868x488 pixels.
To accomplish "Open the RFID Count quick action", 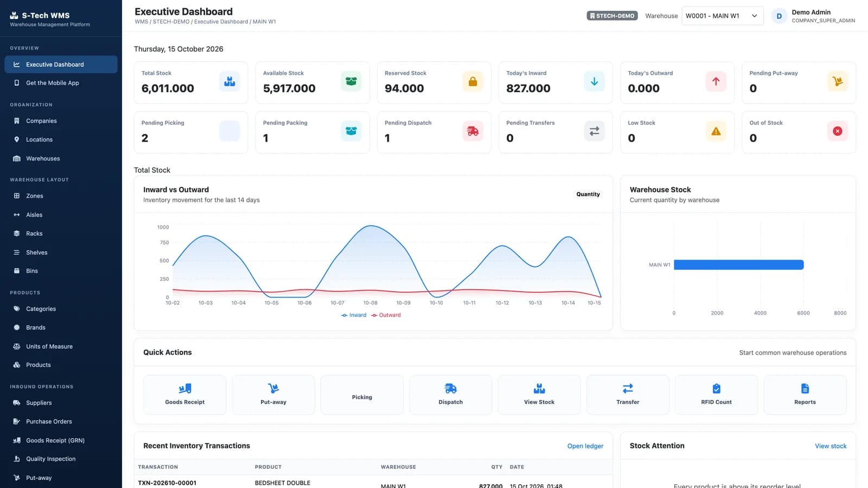I will pos(716,395).
